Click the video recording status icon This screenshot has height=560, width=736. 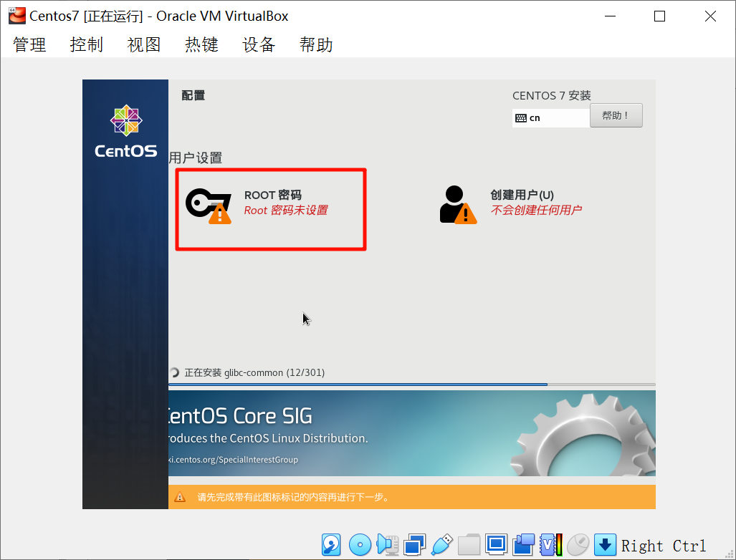[x=523, y=544]
